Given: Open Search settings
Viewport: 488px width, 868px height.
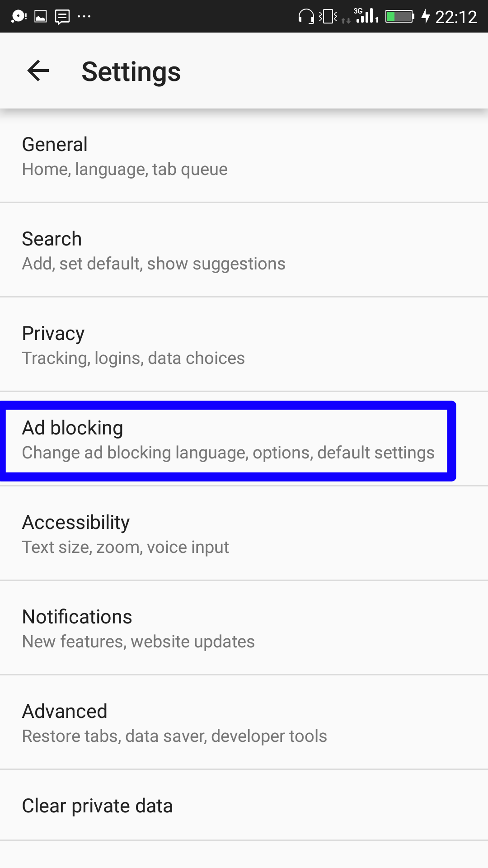Looking at the screenshot, I should pyautogui.click(x=244, y=250).
